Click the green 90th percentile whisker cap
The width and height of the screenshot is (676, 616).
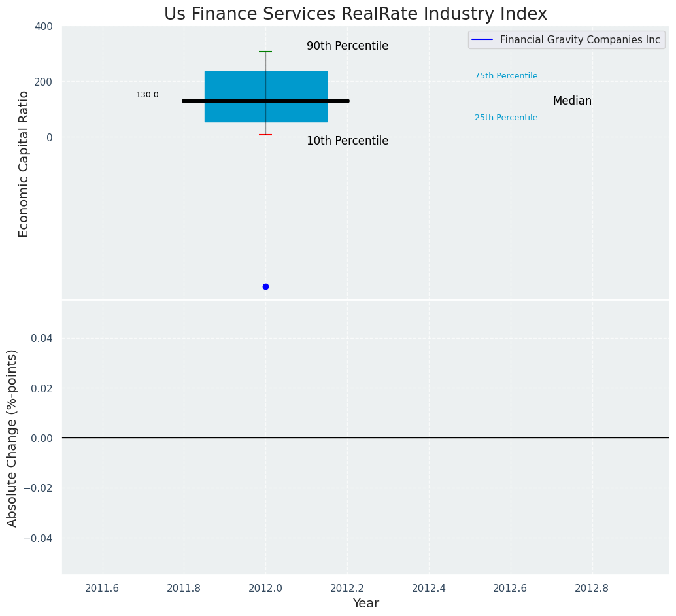click(x=265, y=52)
